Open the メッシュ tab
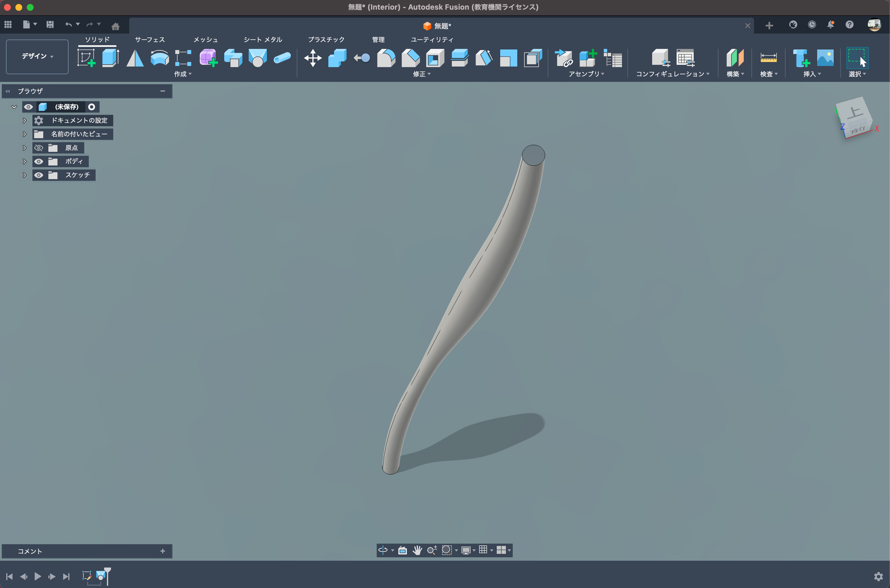The height and width of the screenshot is (588, 890). 205,39
